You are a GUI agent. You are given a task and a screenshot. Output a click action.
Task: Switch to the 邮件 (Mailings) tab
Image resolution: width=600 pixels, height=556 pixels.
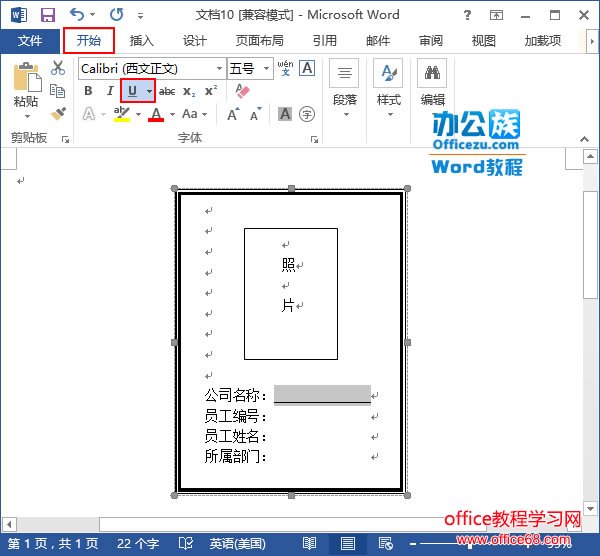(x=378, y=41)
